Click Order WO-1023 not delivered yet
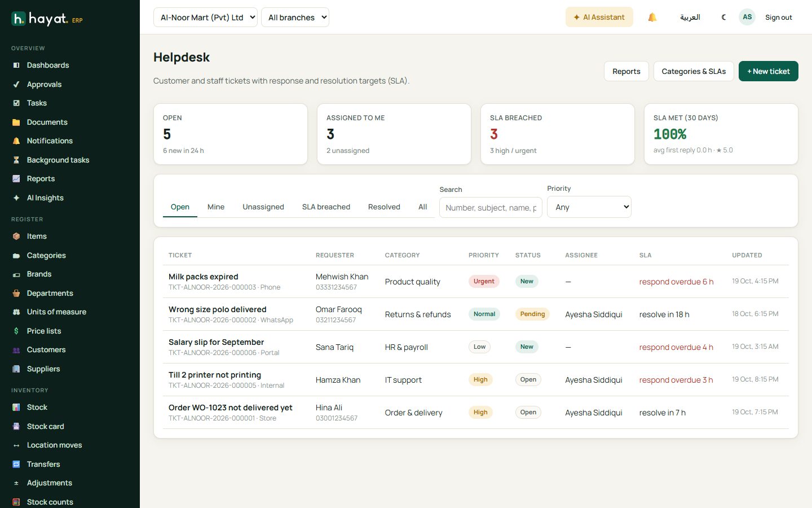812x508 pixels. [x=231, y=408]
